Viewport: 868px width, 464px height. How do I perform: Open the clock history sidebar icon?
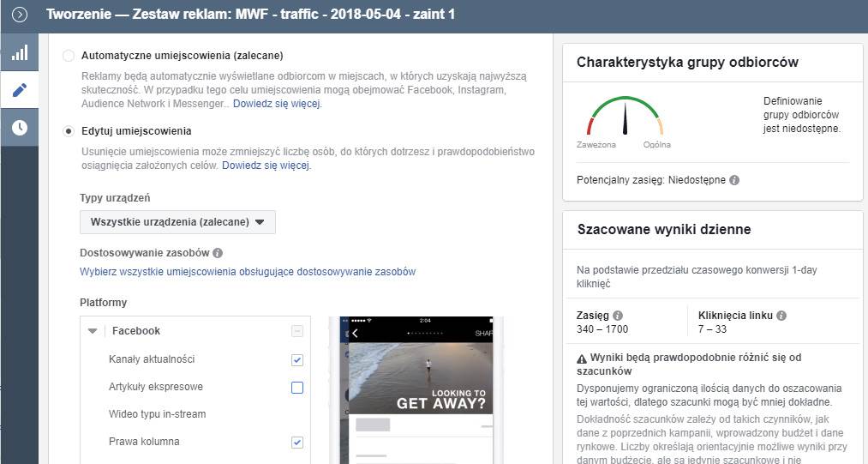[x=19, y=127]
